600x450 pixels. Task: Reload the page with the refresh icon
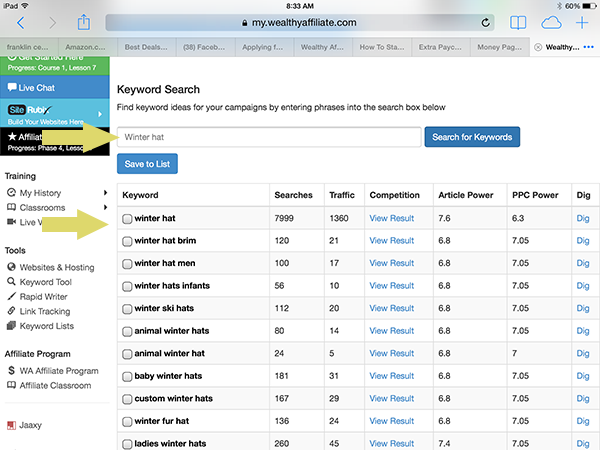(x=485, y=23)
